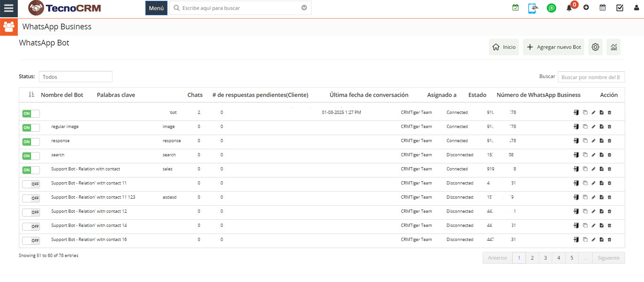This screenshot has width=644, height=282.
Task: Duplicate the 'response' bot using copy icon
Action: click(x=585, y=141)
